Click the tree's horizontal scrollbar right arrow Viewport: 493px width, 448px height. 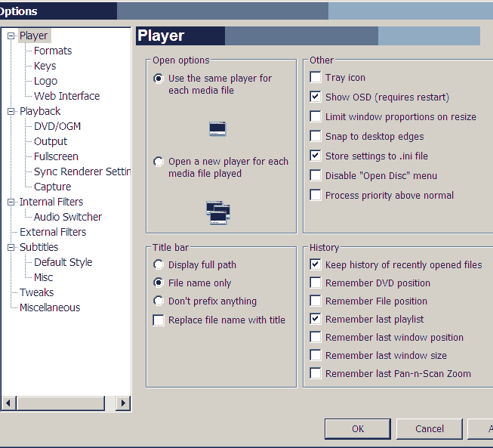[x=123, y=403]
